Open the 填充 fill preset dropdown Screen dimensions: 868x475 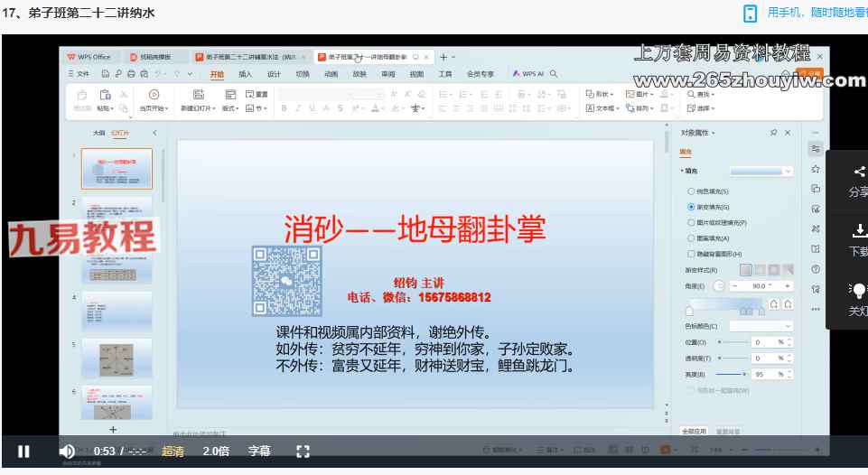tap(761, 172)
